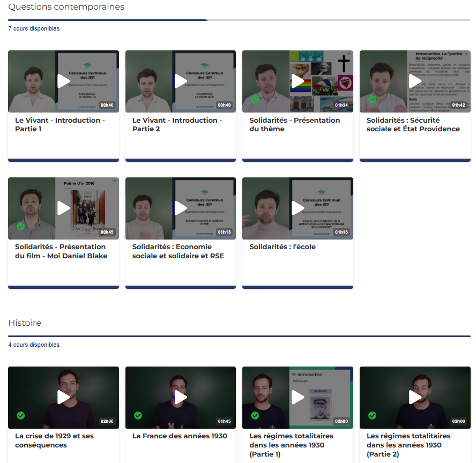Play the Le Vivant Introduction Partie 1 video
The width and height of the screenshot is (476, 463).
[x=63, y=81]
